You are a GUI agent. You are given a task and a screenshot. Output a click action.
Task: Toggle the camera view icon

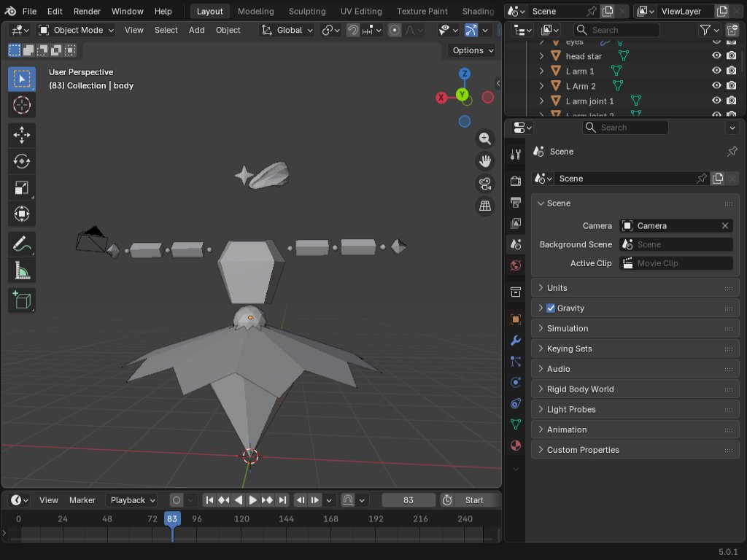(485, 183)
